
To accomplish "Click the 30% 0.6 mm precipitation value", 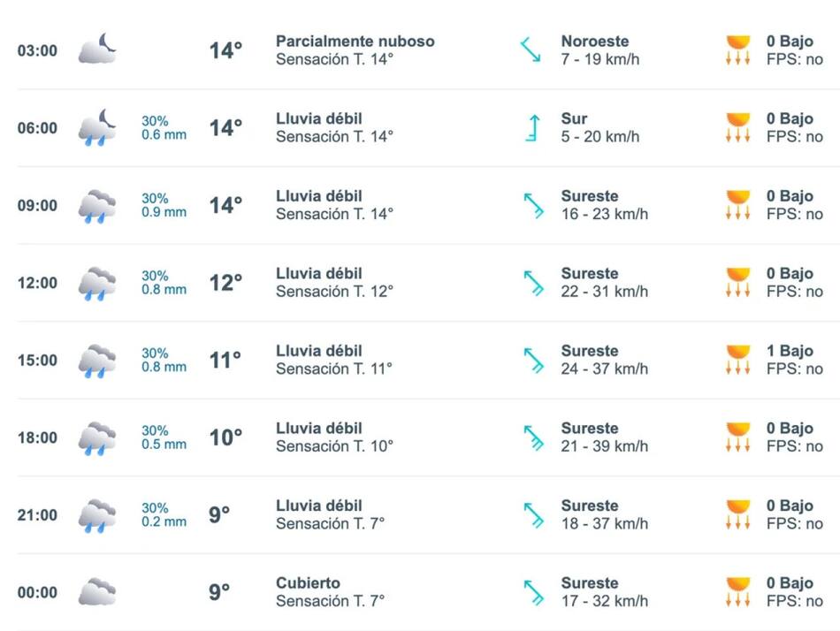I will tap(164, 127).
